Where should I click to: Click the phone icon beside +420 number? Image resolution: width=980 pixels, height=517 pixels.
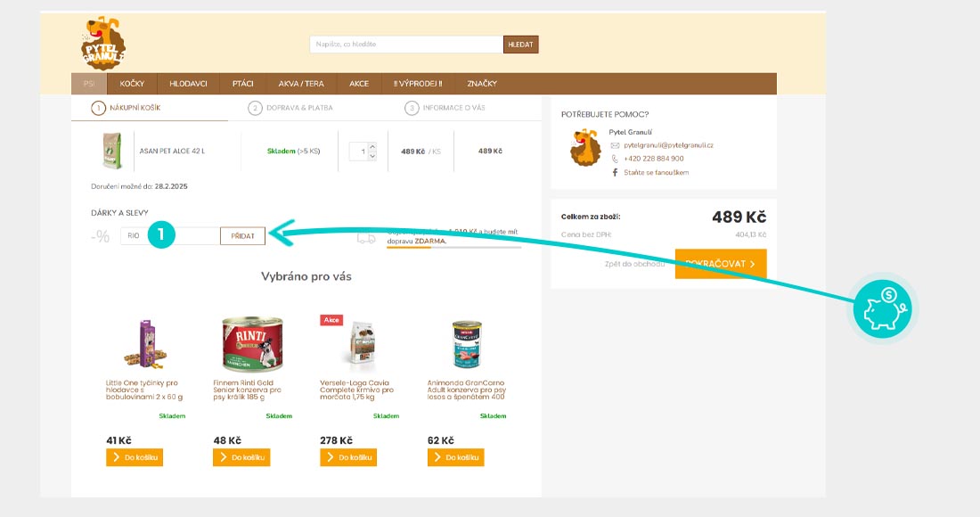pyautogui.click(x=615, y=159)
